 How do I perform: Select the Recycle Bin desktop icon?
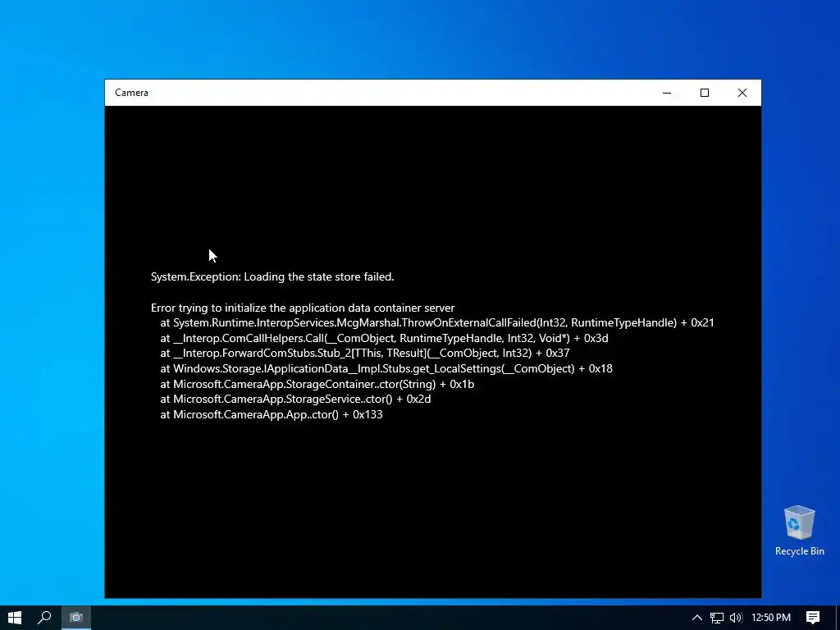coord(799,531)
